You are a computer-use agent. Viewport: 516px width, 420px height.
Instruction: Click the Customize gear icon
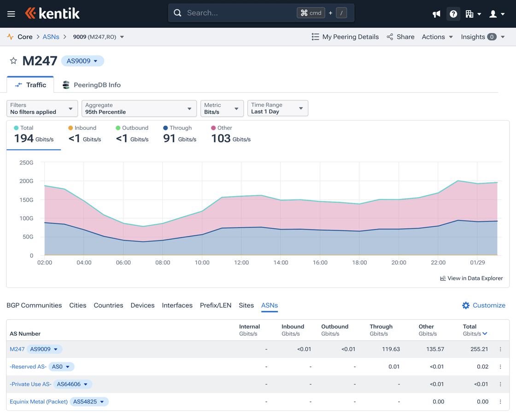(466, 305)
